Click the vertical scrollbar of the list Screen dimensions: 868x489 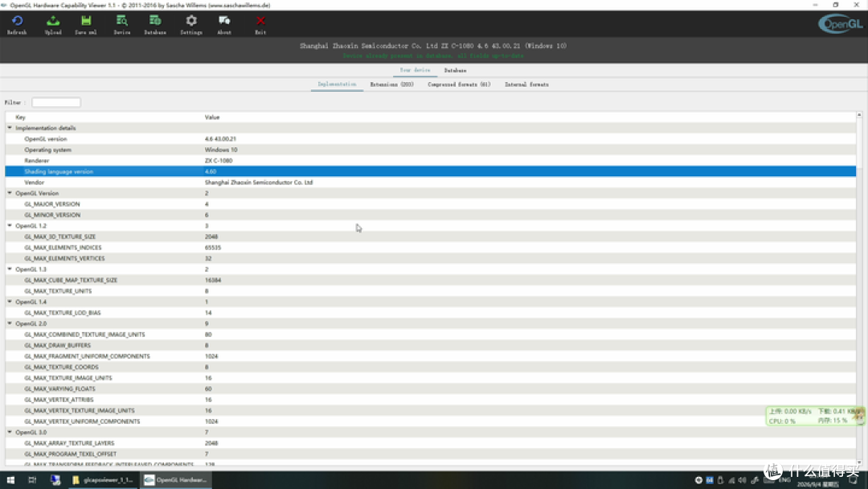[859, 289]
